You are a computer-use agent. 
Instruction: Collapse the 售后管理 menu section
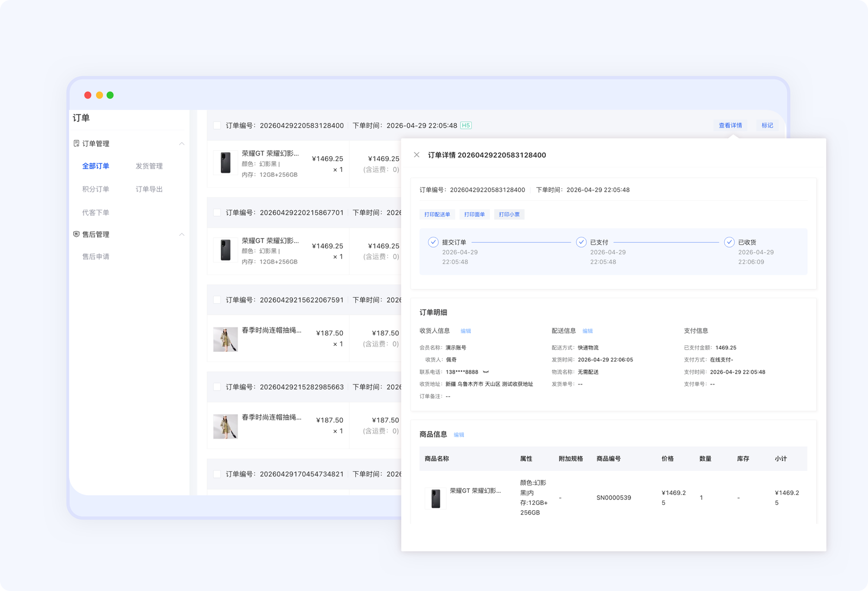click(x=182, y=234)
